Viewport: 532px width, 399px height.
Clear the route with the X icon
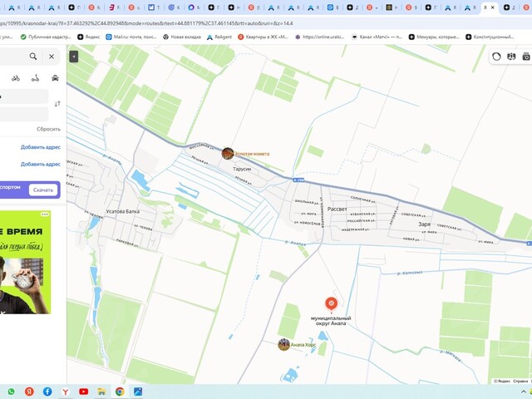point(52,57)
